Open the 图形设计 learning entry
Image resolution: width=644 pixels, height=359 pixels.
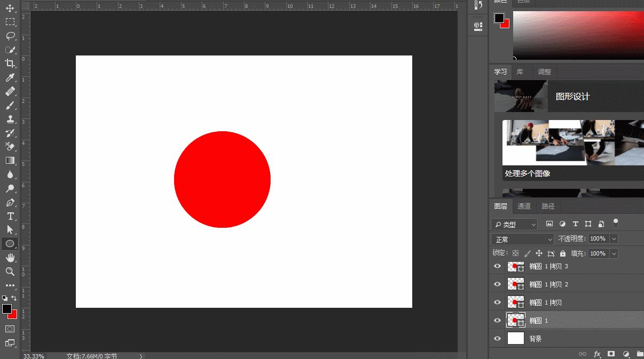(571, 97)
